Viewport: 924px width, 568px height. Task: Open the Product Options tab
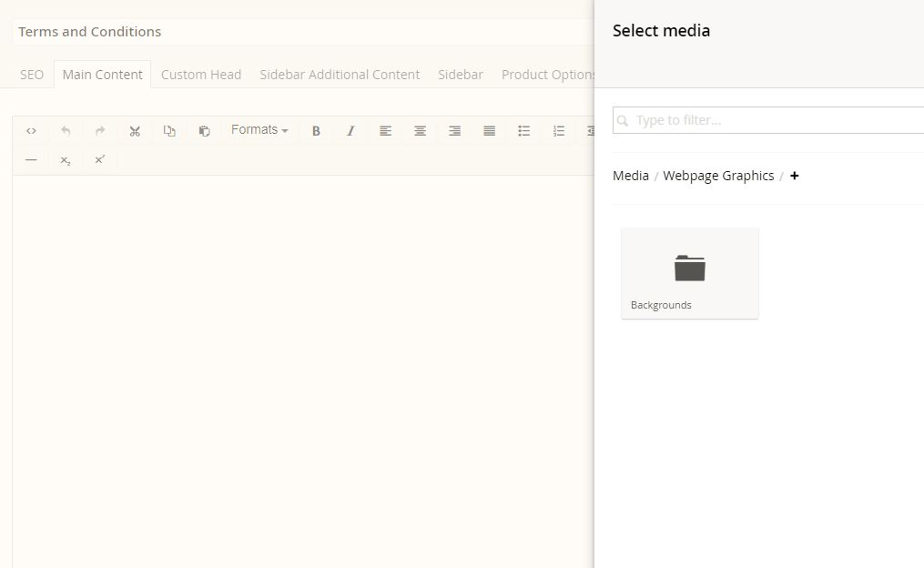click(x=547, y=75)
